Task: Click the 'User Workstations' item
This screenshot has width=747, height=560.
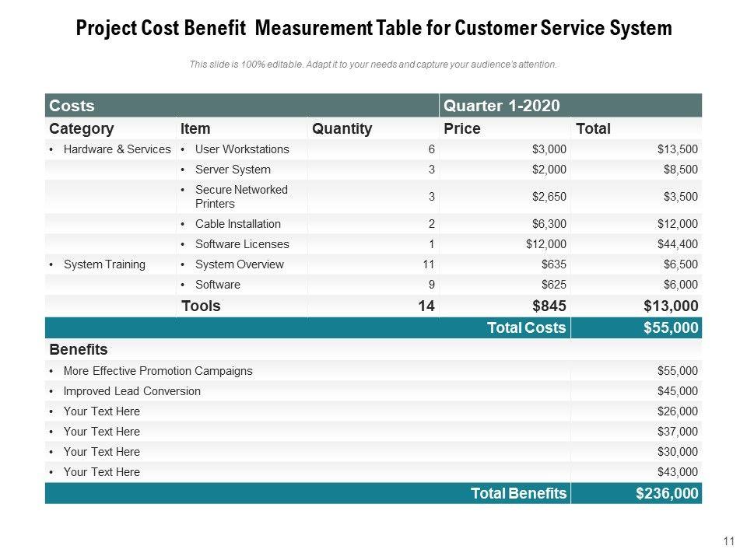Action: [242, 149]
